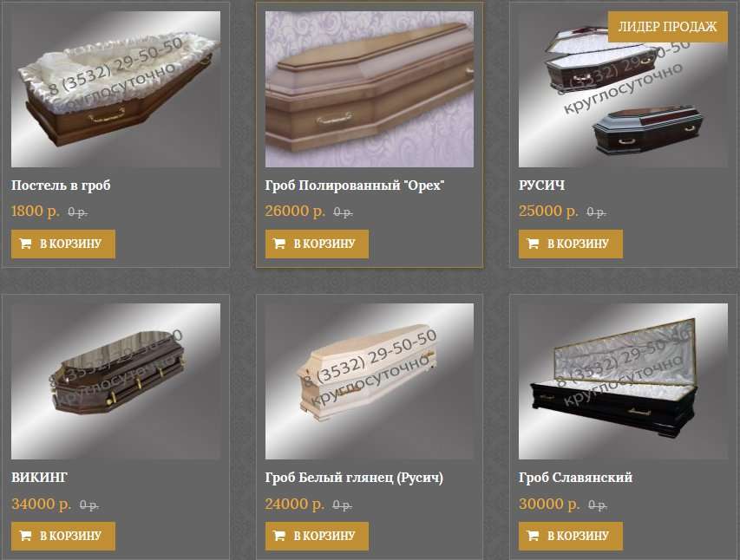740x560 pixels.
Task: Click cart icon under РУСИЧ product
Action: point(533,244)
